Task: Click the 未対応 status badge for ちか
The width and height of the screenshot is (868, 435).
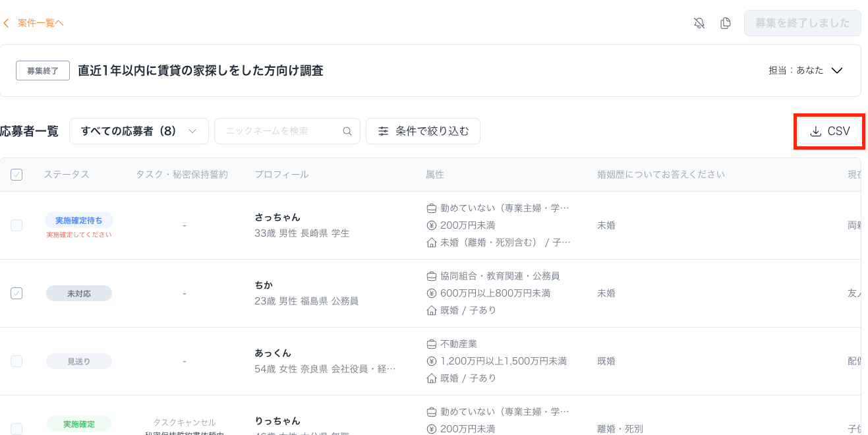Action: point(79,293)
